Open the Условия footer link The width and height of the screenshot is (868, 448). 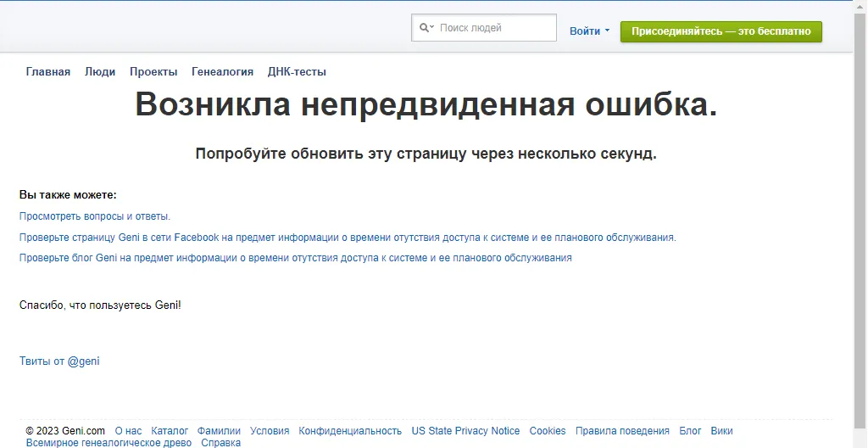pos(270,431)
